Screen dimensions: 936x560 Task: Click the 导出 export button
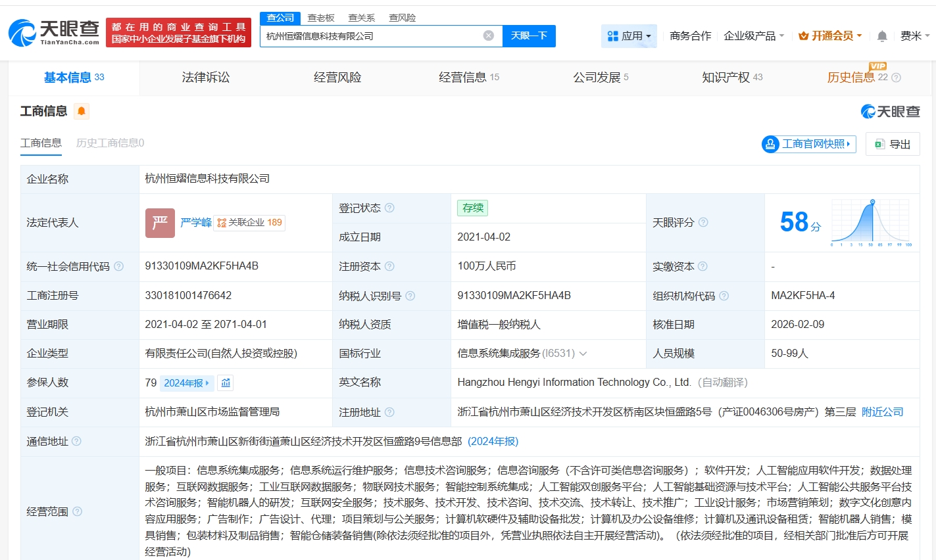893,144
